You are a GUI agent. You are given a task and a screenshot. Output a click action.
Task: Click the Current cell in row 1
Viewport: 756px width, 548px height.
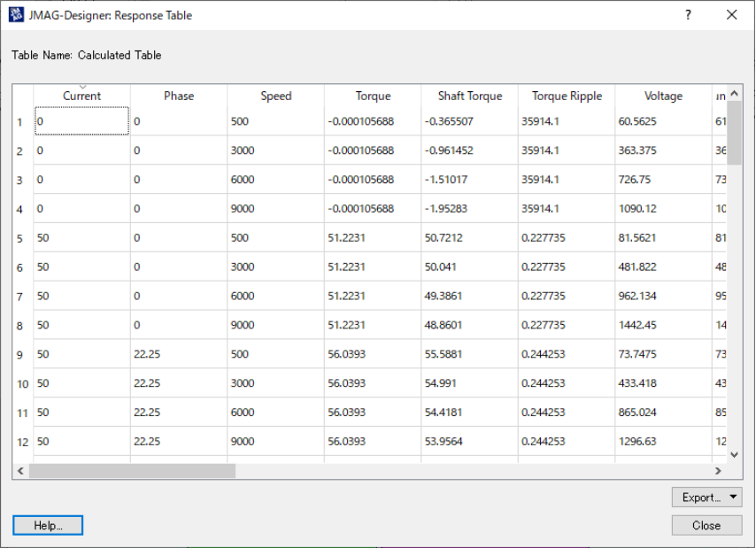(x=81, y=121)
